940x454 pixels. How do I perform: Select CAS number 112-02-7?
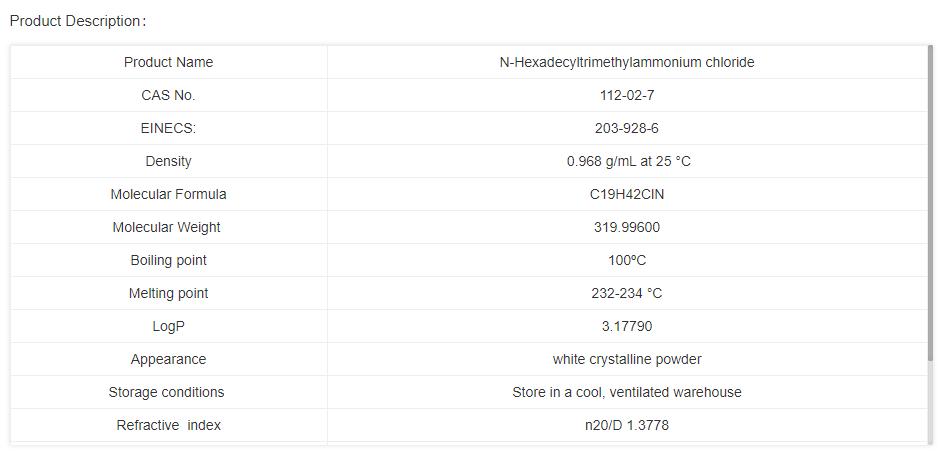(x=626, y=95)
